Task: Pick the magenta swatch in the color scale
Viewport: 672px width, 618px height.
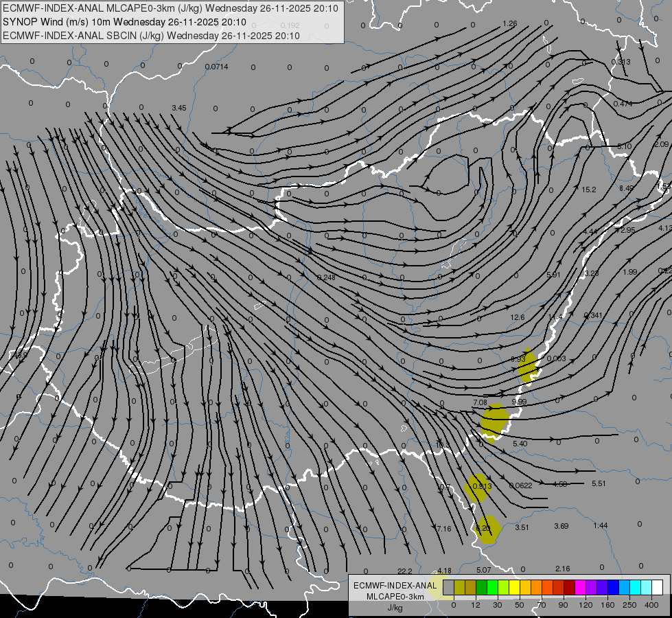Action: tap(581, 587)
